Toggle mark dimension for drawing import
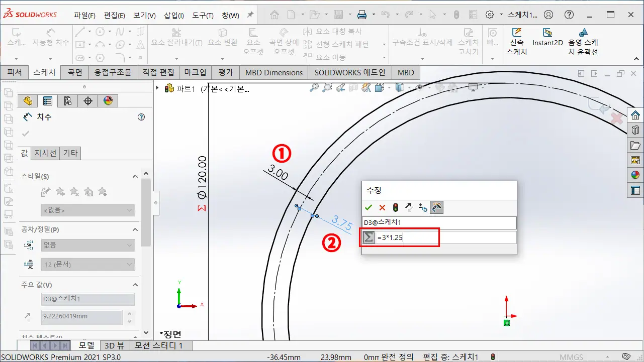Image resolution: width=644 pixels, height=362 pixels. [x=436, y=207]
